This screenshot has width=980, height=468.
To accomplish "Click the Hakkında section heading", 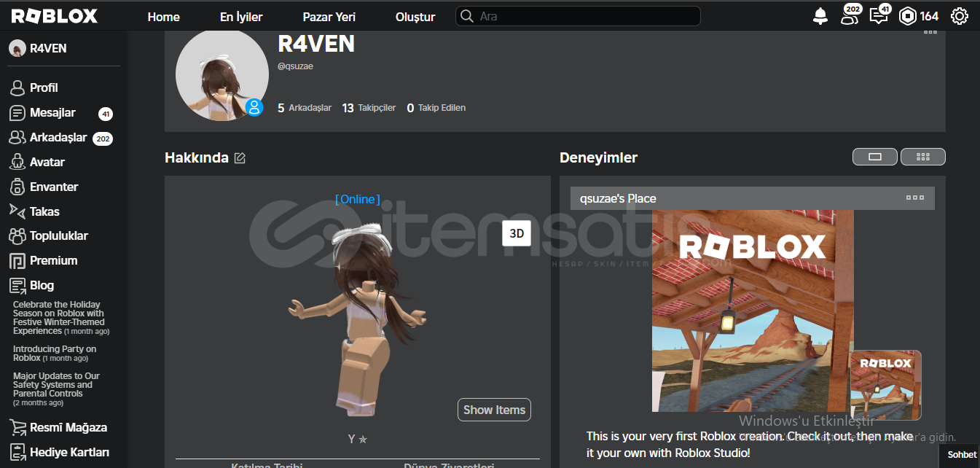I will [x=197, y=157].
